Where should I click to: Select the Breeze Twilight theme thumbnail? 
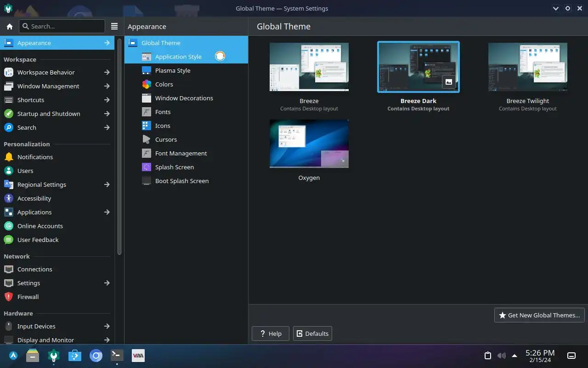(528, 67)
